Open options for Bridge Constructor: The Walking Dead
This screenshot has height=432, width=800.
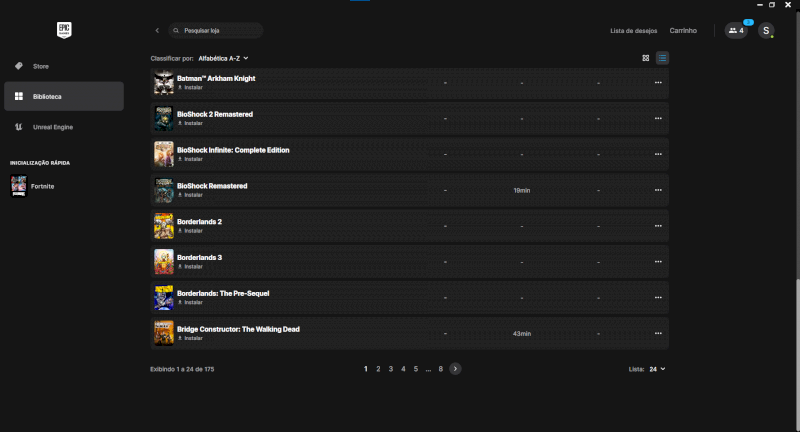click(x=658, y=334)
